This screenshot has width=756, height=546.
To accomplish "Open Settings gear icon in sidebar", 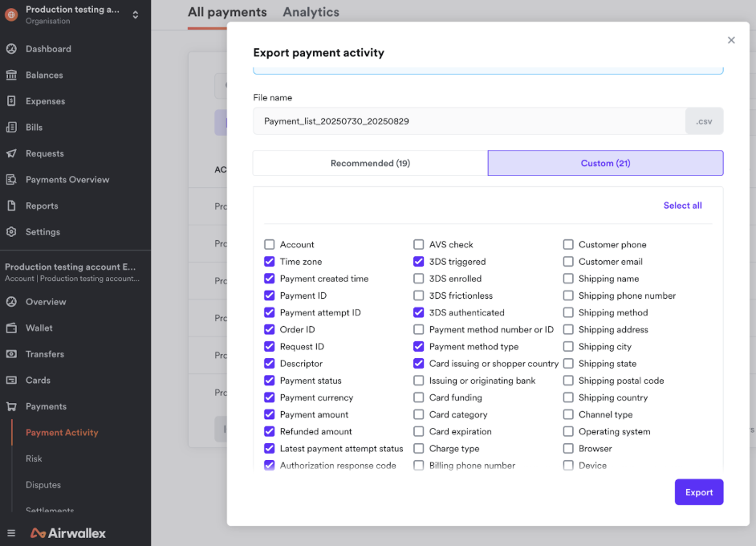I will (11, 232).
